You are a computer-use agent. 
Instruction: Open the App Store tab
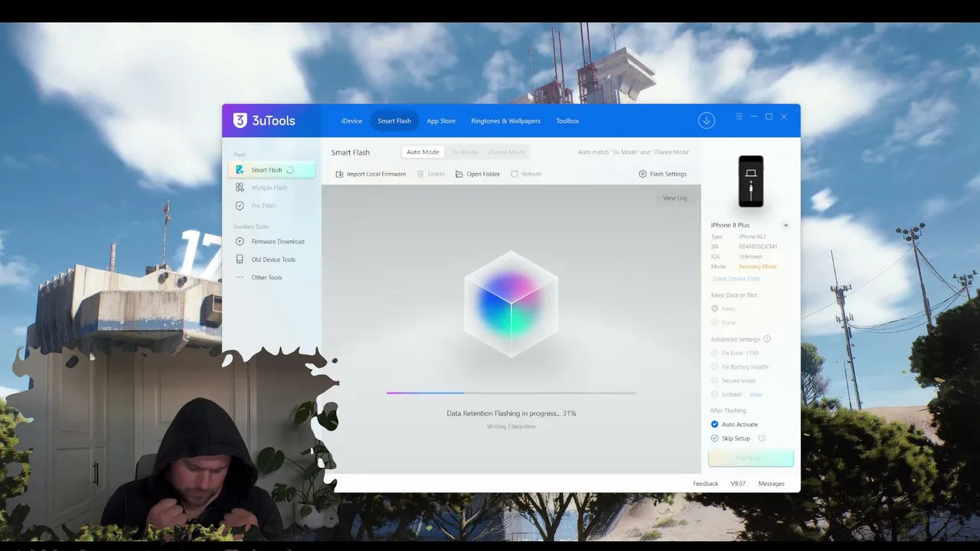tap(441, 121)
